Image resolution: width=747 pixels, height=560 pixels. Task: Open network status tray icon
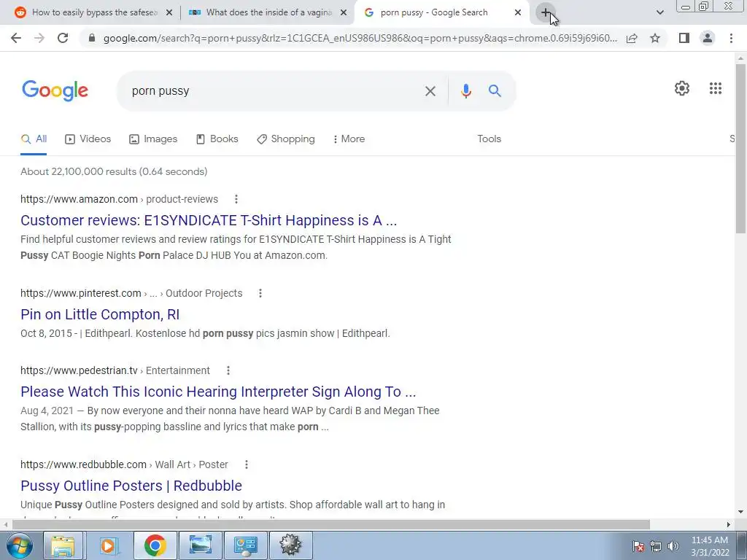pyautogui.click(x=656, y=546)
